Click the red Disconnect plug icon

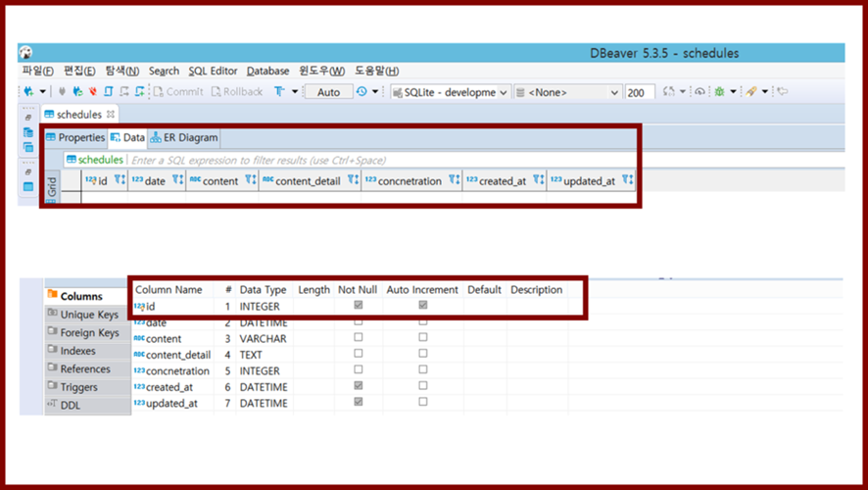click(93, 92)
